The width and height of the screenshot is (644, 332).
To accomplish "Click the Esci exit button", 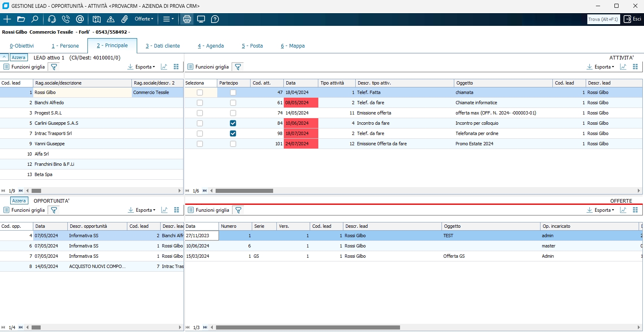I will pos(632,19).
